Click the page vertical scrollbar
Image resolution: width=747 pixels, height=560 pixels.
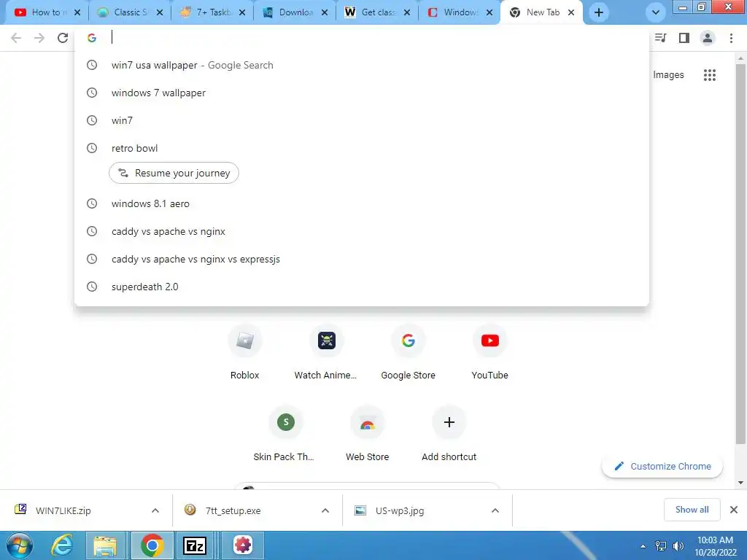[x=740, y=254]
